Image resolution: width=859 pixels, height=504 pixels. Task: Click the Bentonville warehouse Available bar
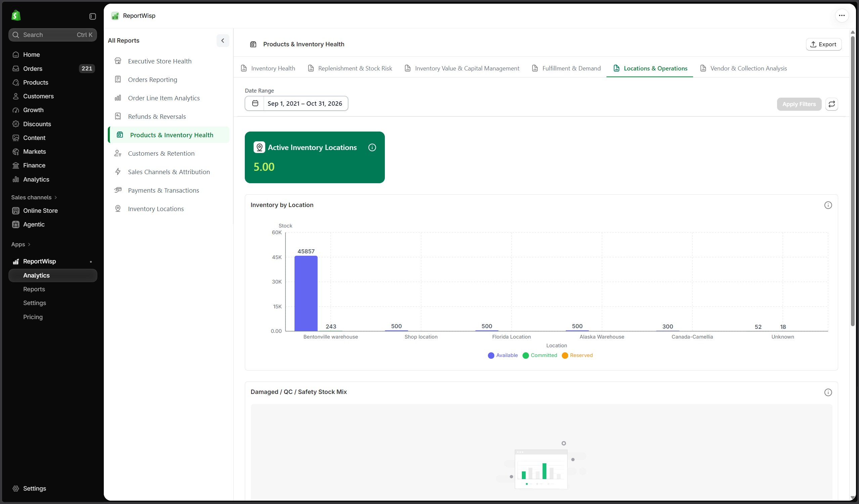click(x=306, y=293)
